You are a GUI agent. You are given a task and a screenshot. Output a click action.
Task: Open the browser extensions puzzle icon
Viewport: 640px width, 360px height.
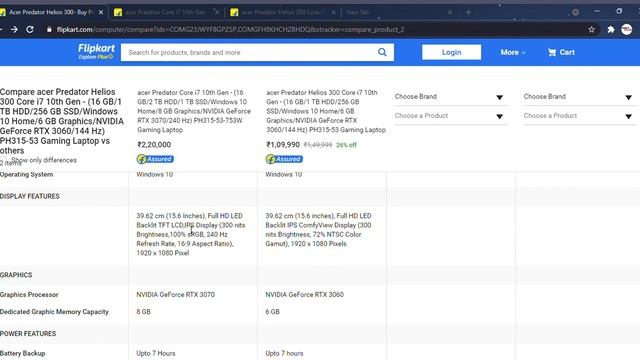(611, 29)
